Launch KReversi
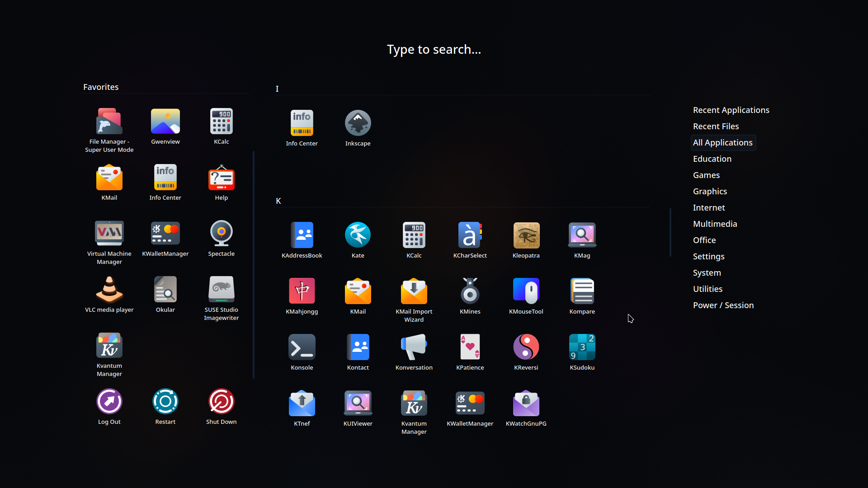 [526, 352]
